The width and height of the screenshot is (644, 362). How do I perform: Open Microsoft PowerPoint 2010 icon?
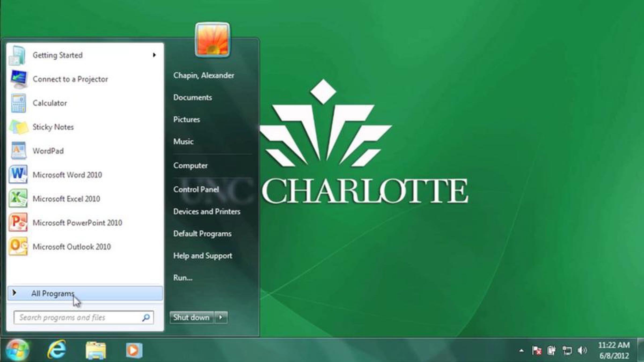tap(18, 222)
